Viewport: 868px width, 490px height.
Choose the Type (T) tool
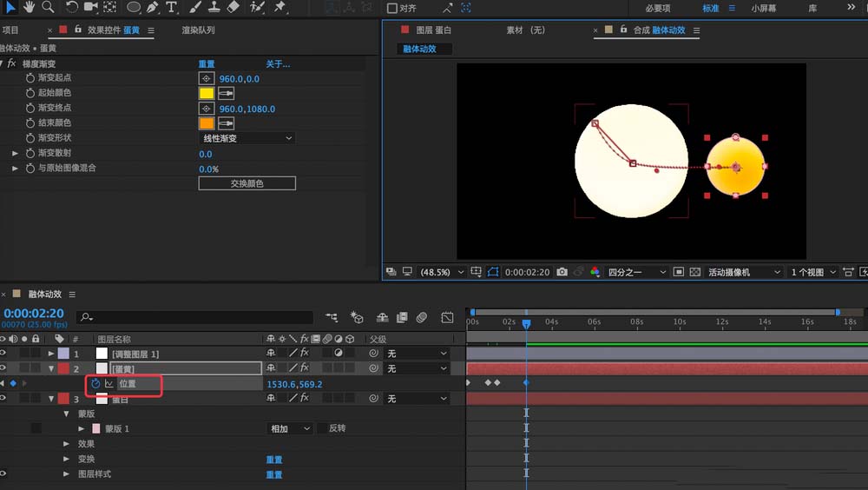[x=171, y=7]
